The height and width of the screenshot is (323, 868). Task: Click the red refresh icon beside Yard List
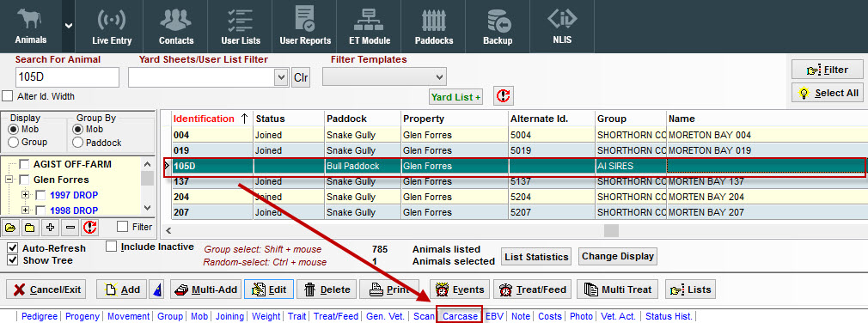pyautogui.click(x=504, y=96)
